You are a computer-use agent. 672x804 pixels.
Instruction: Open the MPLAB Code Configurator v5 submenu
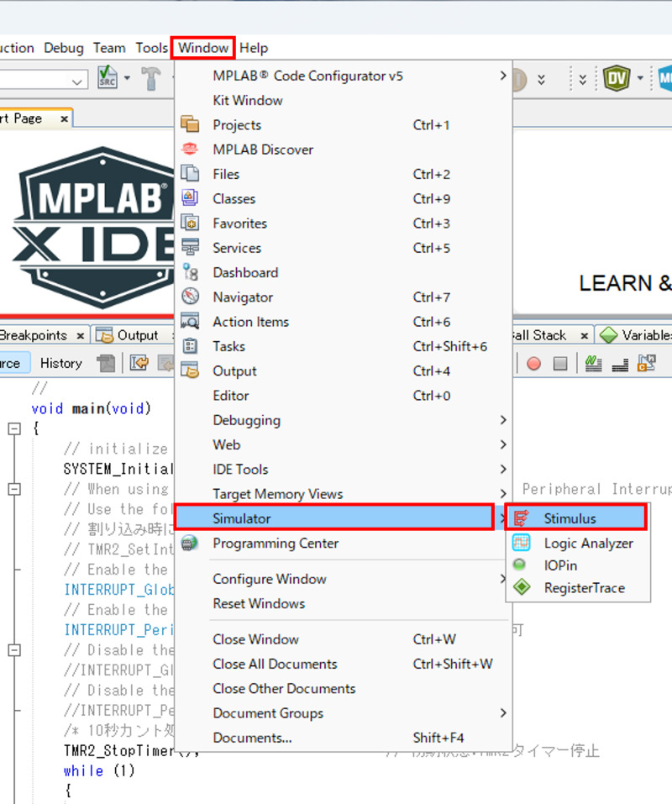[307, 76]
